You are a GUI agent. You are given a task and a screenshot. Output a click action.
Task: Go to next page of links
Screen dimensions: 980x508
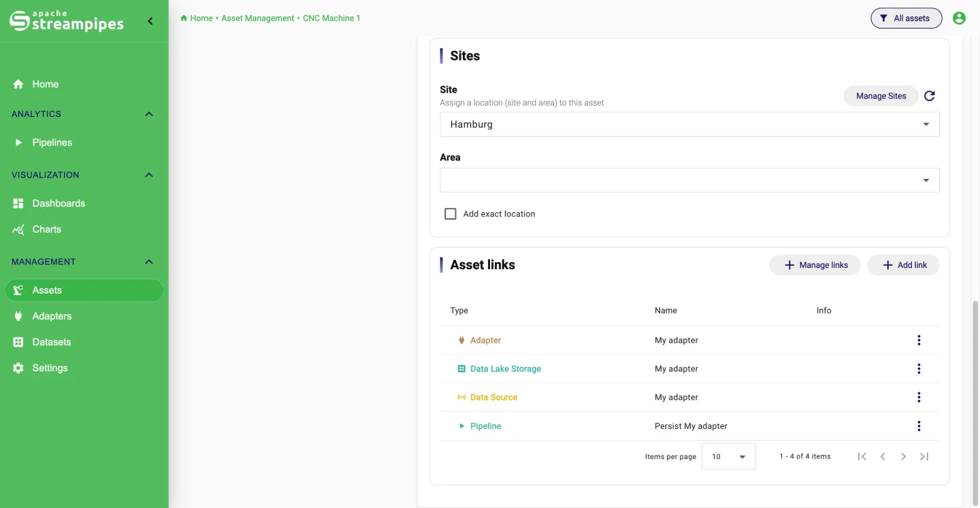tap(903, 456)
